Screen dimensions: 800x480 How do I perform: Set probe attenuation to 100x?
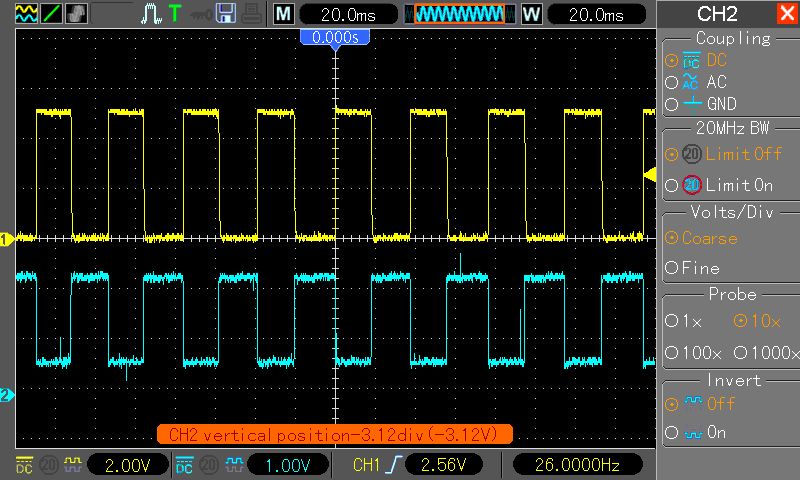click(x=692, y=352)
